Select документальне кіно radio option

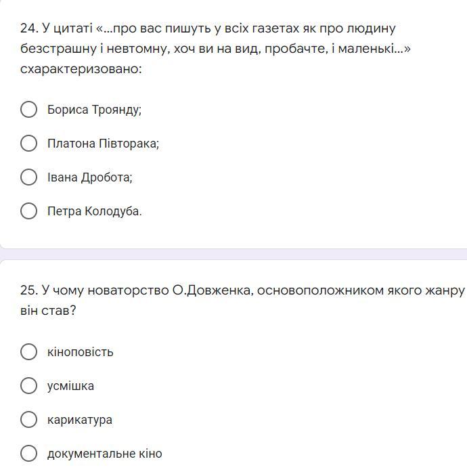[28, 453]
